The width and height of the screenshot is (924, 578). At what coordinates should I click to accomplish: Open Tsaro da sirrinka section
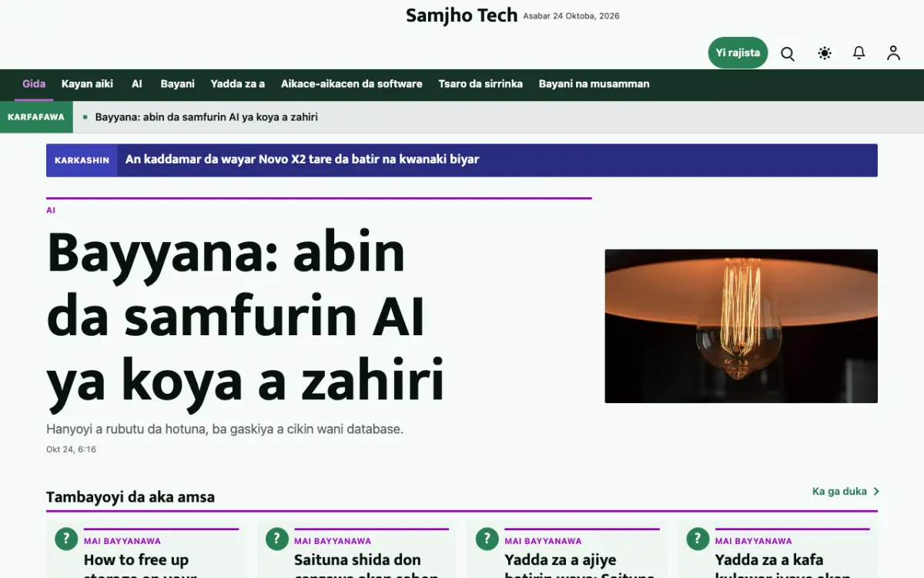[x=480, y=84]
